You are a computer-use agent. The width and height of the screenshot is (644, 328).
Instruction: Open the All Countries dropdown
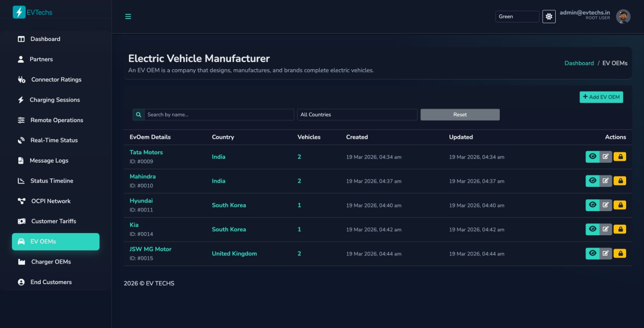[357, 114]
